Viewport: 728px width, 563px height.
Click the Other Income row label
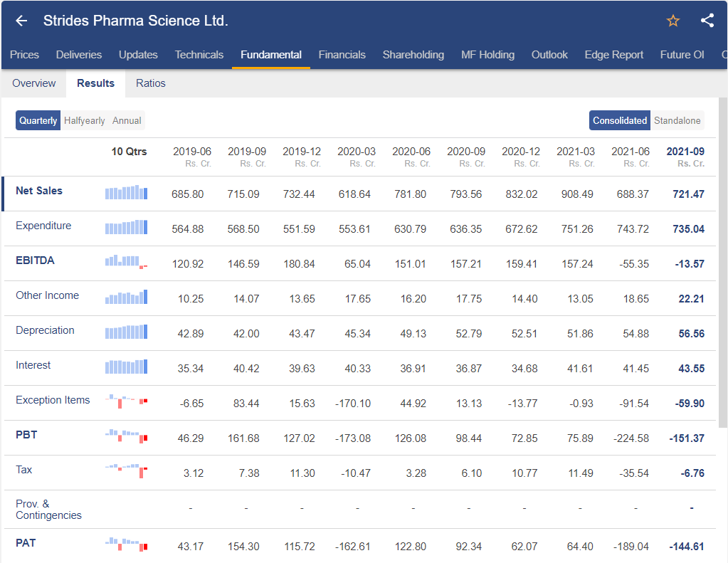(48, 295)
